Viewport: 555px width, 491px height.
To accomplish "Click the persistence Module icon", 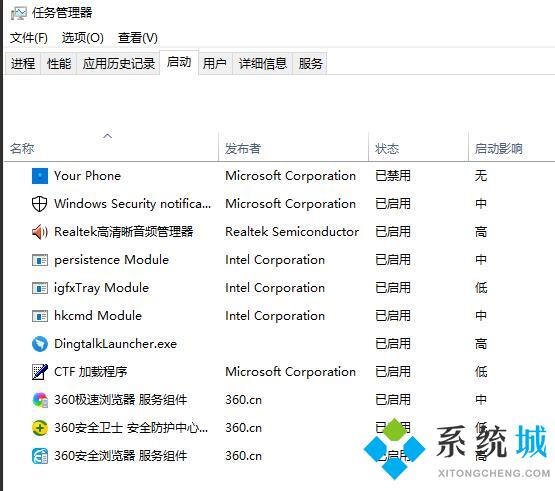I will click(40, 261).
